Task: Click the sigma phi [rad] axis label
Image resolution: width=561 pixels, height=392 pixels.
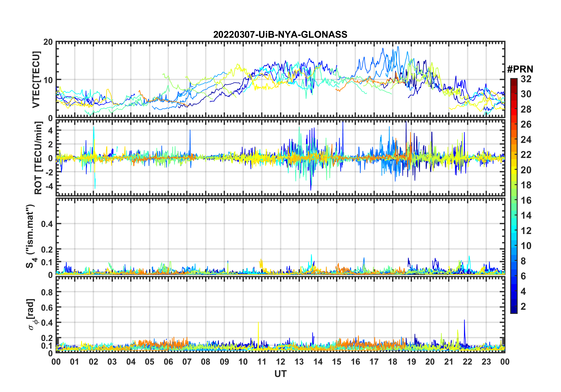Action: [32, 314]
